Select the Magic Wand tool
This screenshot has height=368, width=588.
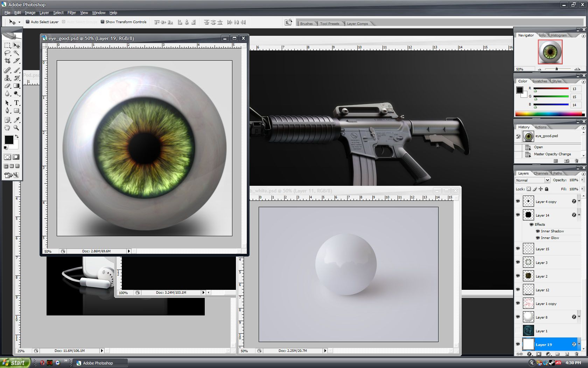[x=16, y=53]
